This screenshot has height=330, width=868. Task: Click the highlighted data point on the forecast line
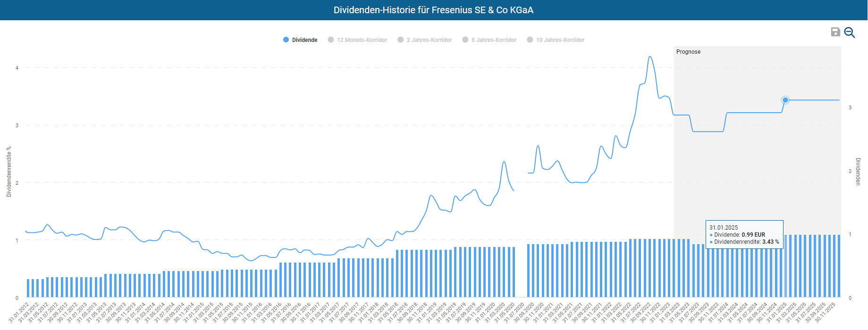point(785,100)
